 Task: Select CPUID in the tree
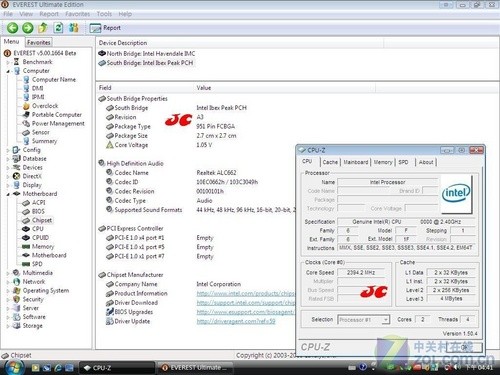click(40, 238)
